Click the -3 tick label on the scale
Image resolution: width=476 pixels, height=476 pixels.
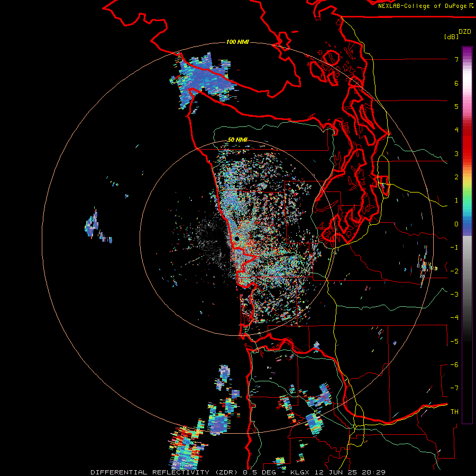pos(454,295)
